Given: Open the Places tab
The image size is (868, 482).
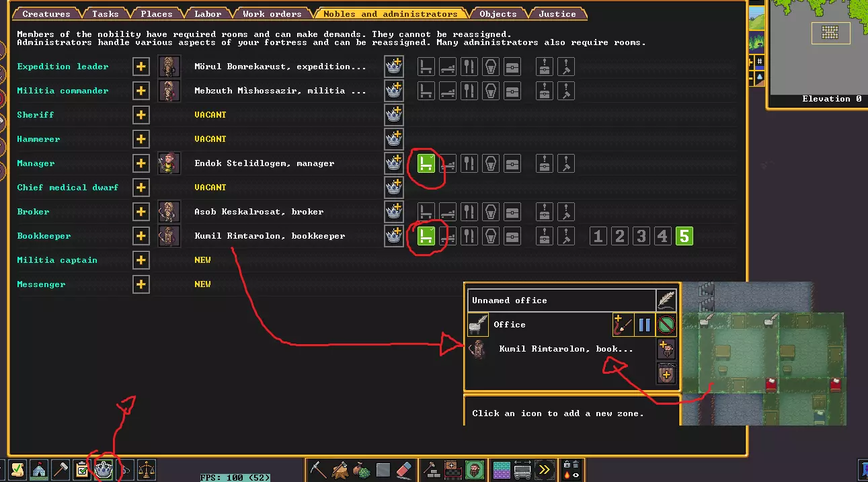Looking at the screenshot, I should (x=156, y=13).
